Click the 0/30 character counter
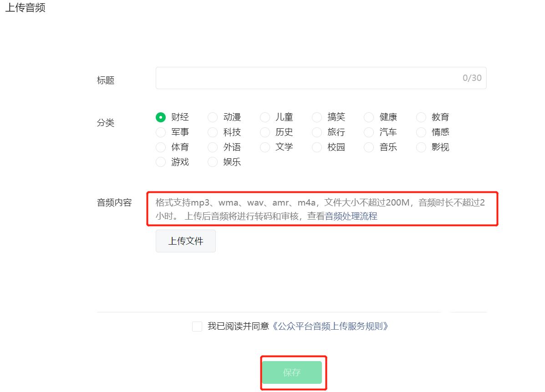The width and height of the screenshot is (545, 392). 472,78
